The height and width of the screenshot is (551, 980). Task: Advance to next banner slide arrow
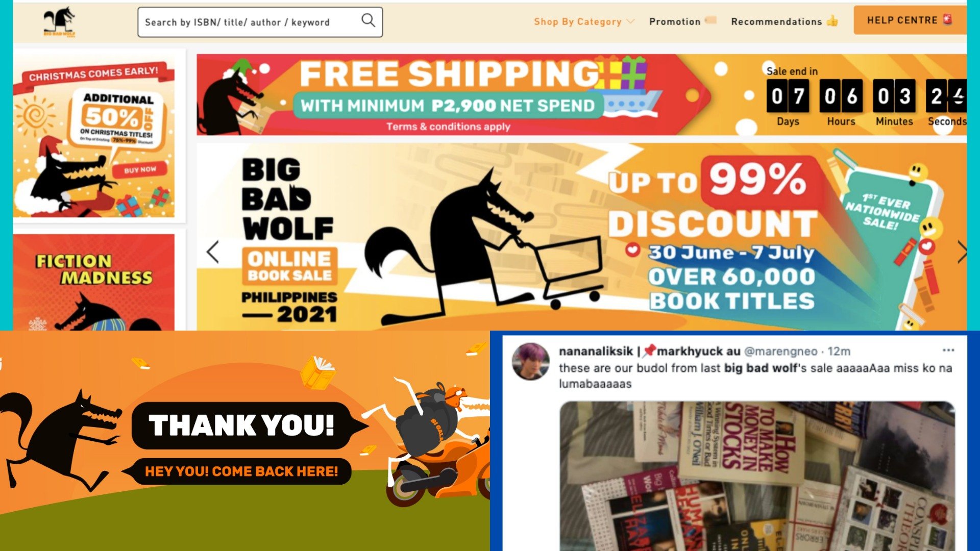pyautogui.click(x=962, y=252)
